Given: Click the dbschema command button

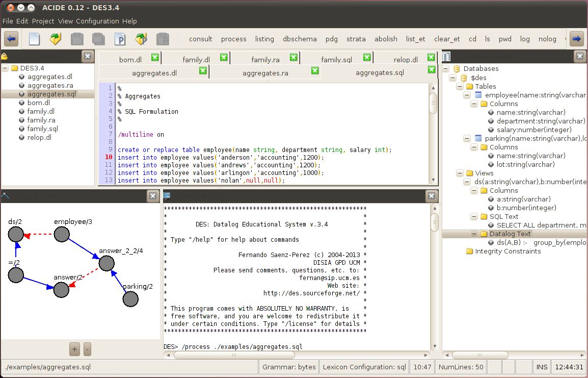Looking at the screenshot, I should [x=300, y=39].
